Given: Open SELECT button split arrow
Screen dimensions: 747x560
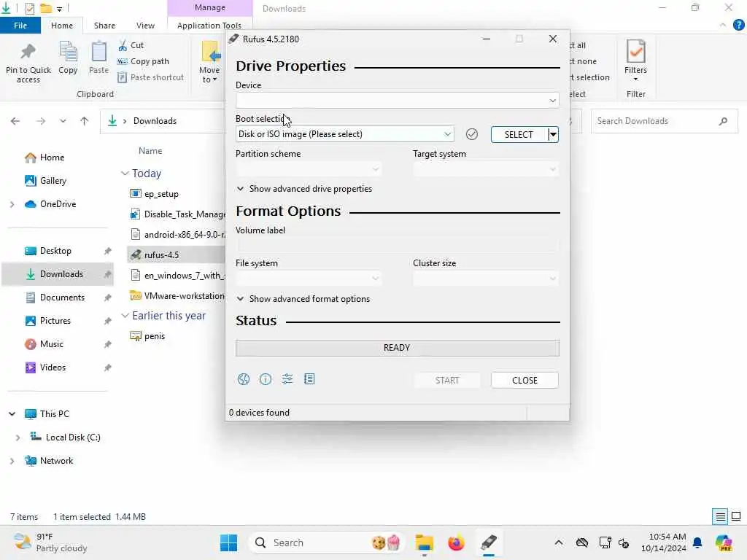Looking at the screenshot, I should point(553,135).
